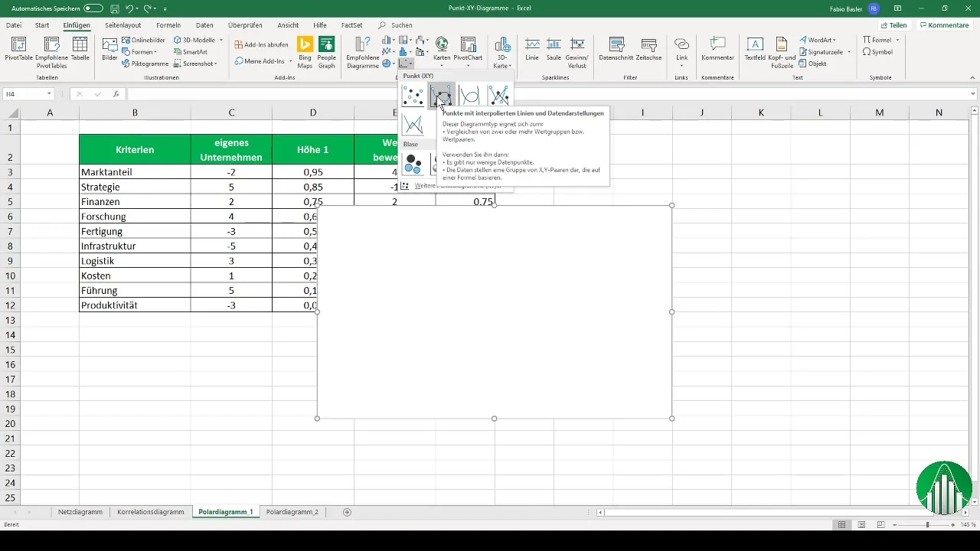Open the Kommentare pane

pyautogui.click(x=945, y=25)
